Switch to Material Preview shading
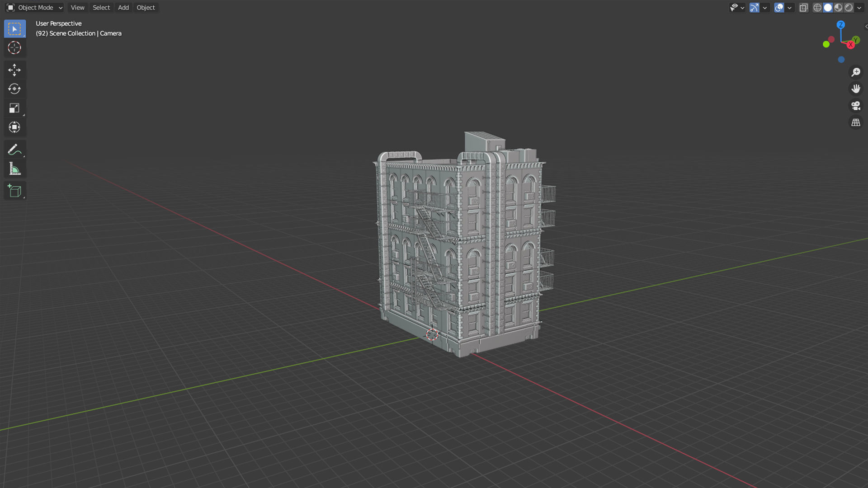 click(838, 8)
